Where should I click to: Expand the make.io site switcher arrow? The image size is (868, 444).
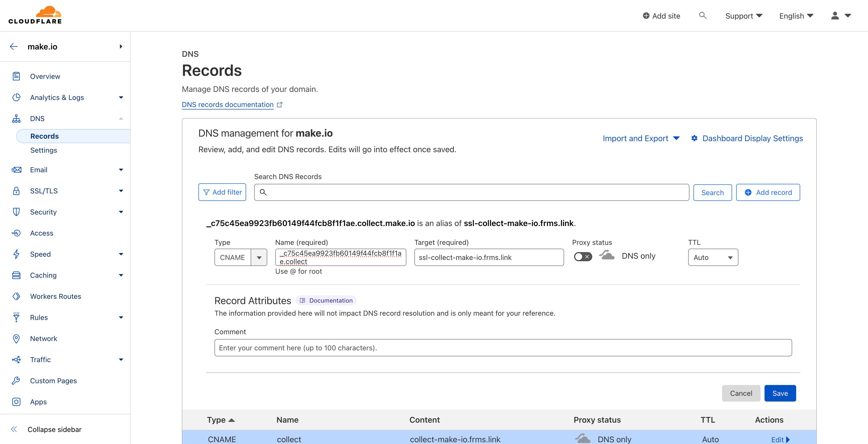coord(121,46)
